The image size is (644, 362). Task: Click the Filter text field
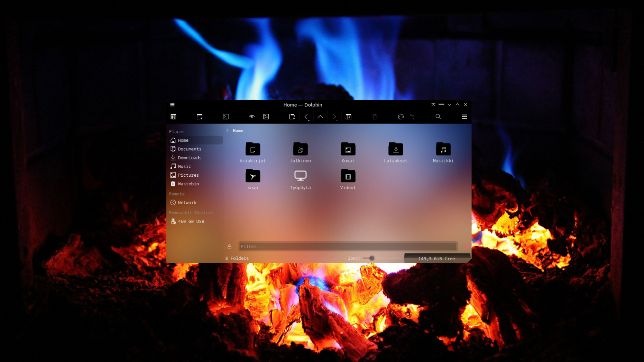click(x=348, y=247)
